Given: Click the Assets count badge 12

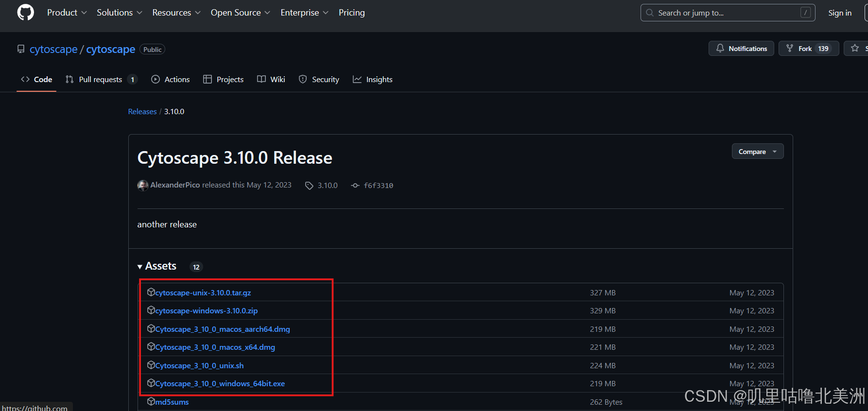Looking at the screenshot, I should [x=196, y=267].
